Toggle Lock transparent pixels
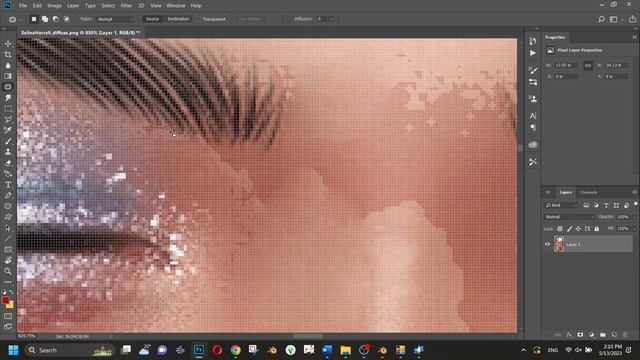Screen dimensions: 640x360 [560, 229]
